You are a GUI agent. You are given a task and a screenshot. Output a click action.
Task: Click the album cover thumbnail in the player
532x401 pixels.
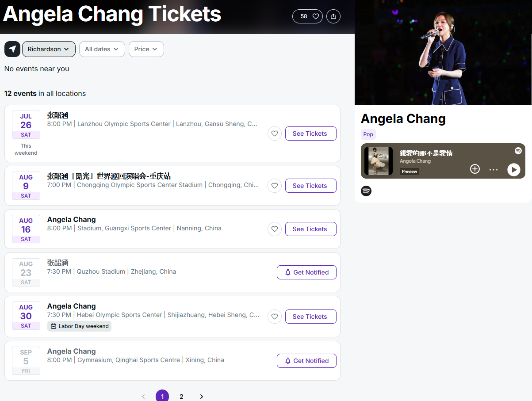(379, 161)
